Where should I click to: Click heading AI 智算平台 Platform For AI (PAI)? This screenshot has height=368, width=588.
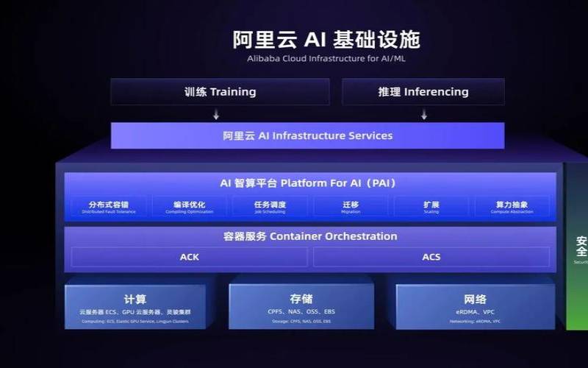[x=308, y=183]
